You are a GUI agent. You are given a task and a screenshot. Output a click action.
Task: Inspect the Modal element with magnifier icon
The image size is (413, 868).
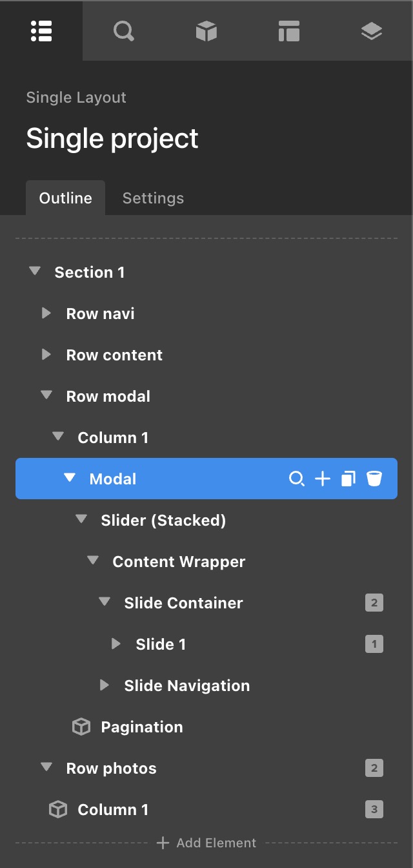point(296,479)
